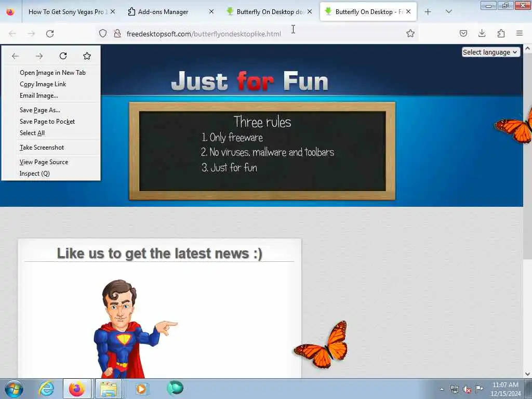
Task: Click the network tray icon
Action: (x=454, y=390)
